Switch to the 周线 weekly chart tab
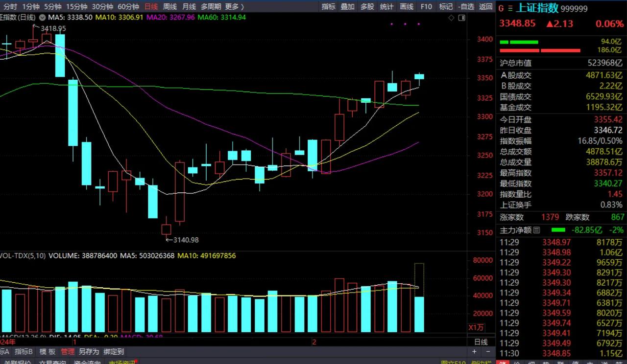 (x=170, y=6)
